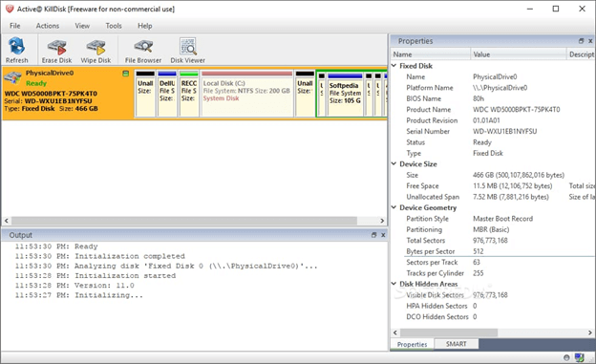Collapse the Fixed Disk property group
596x364 pixels.
(x=394, y=66)
